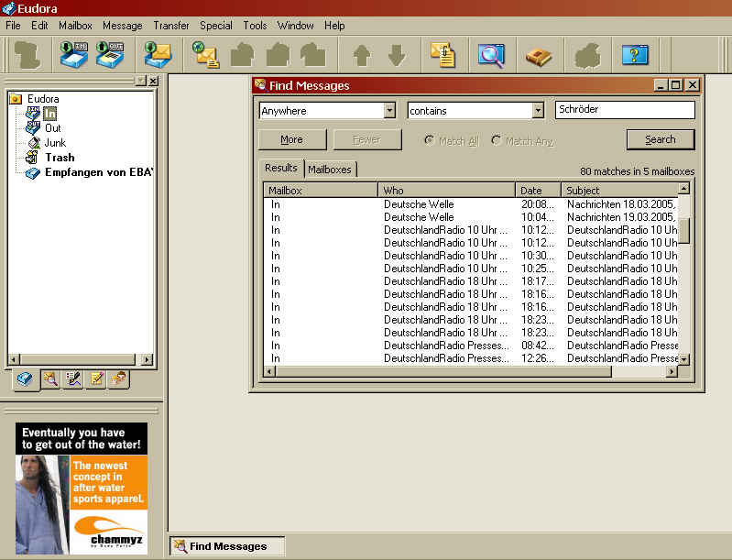Open the File menu
This screenshot has width=732, height=560.
[13, 26]
